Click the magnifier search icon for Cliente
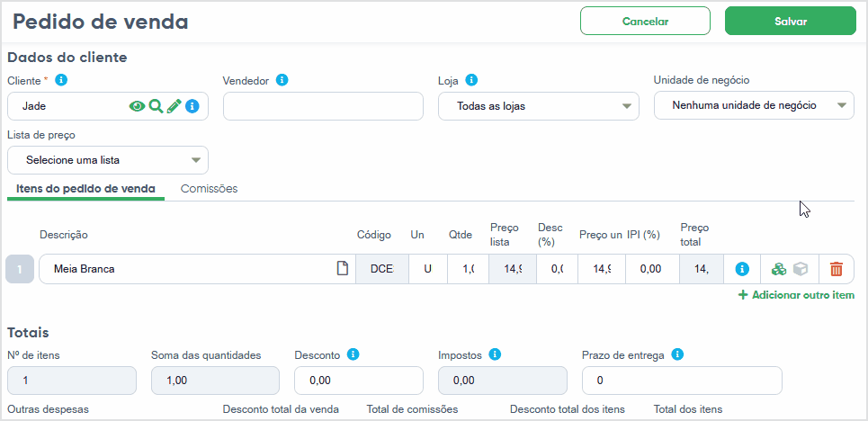The width and height of the screenshot is (868, 421). 157,106
